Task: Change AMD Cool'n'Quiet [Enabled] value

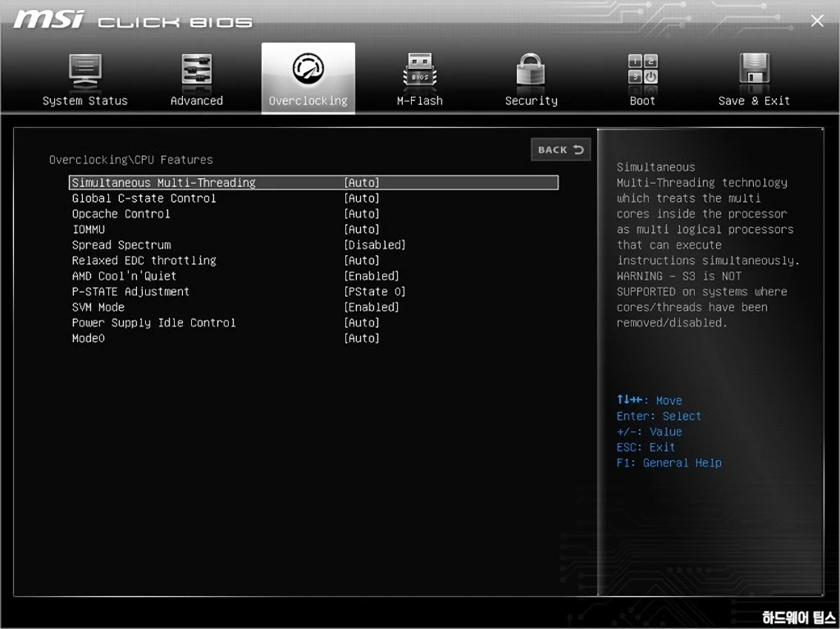Action: (x=372, y=276)
